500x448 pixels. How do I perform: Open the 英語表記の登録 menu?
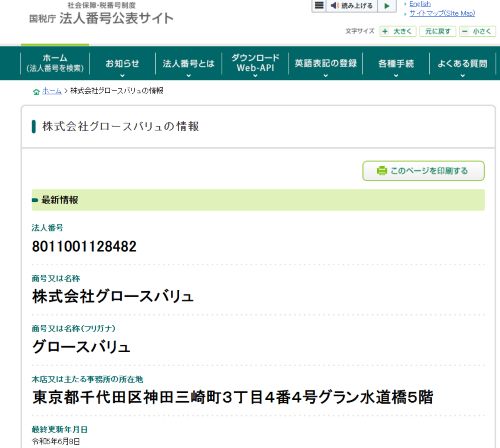[x=326, y=63]
